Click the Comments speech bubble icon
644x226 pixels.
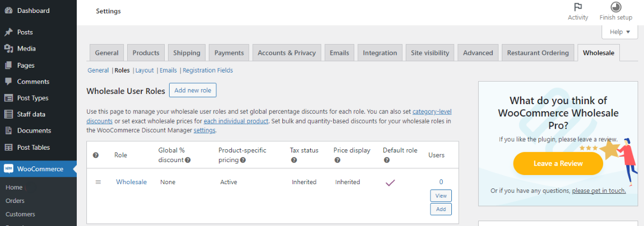click(x=9, y=82)
